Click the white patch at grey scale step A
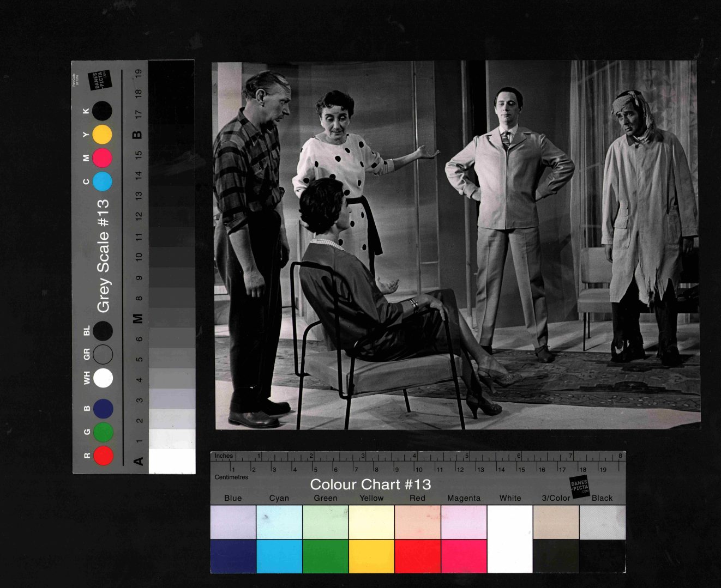 pyautogui.click(x=172, y=461)
